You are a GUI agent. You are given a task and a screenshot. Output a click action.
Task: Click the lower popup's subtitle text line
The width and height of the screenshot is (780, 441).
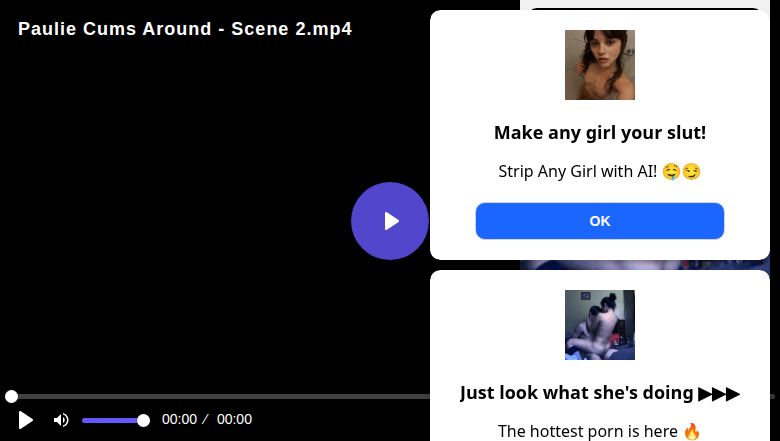588,431
